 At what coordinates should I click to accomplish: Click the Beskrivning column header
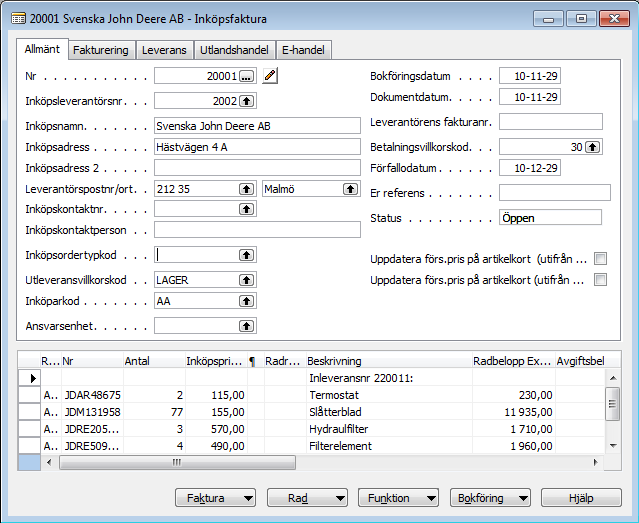pos(390,361)
